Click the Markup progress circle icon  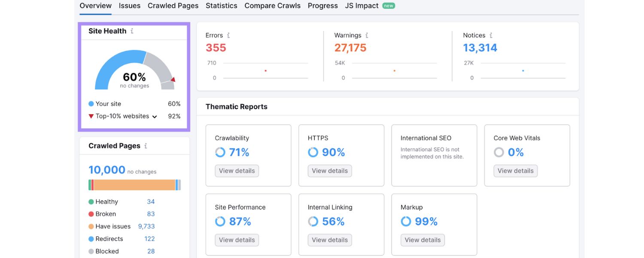point(406,221)
